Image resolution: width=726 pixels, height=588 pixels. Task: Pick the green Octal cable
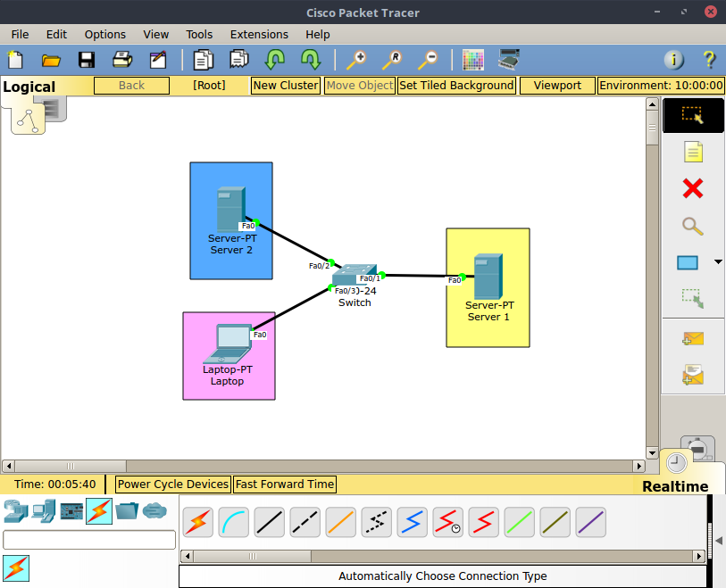(x=519, y=522)
